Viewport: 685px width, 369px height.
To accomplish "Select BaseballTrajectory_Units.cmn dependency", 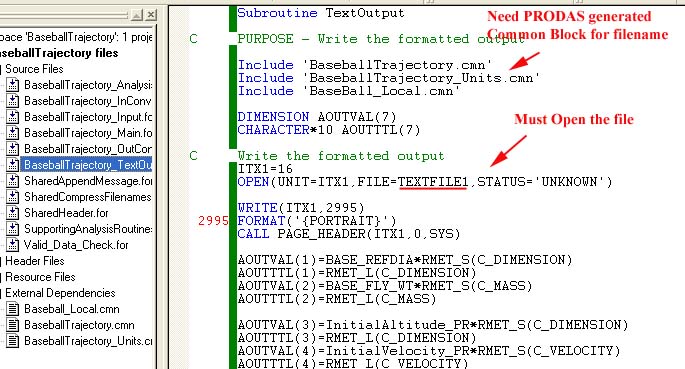I will (88, 341).
